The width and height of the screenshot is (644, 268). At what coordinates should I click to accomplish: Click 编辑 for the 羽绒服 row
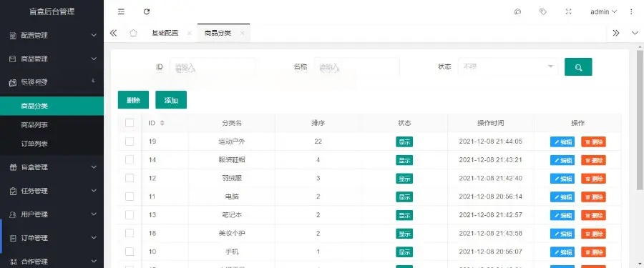[562, 179]
